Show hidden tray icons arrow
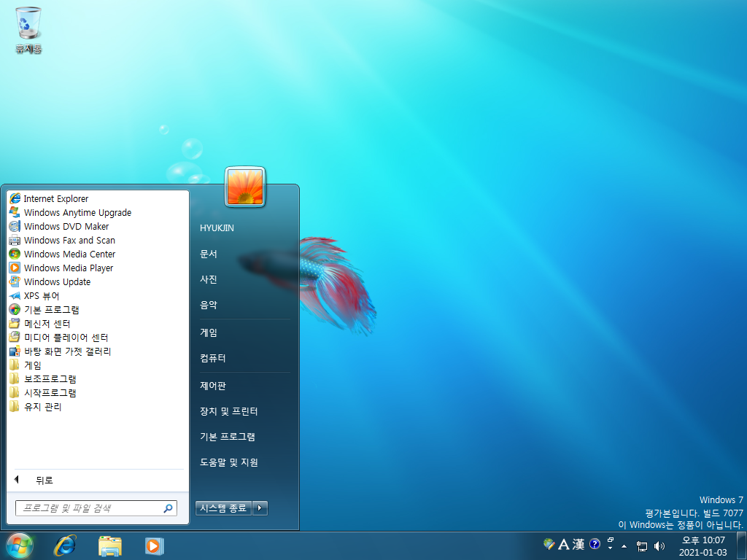The image size is (747, 560). 624,546
